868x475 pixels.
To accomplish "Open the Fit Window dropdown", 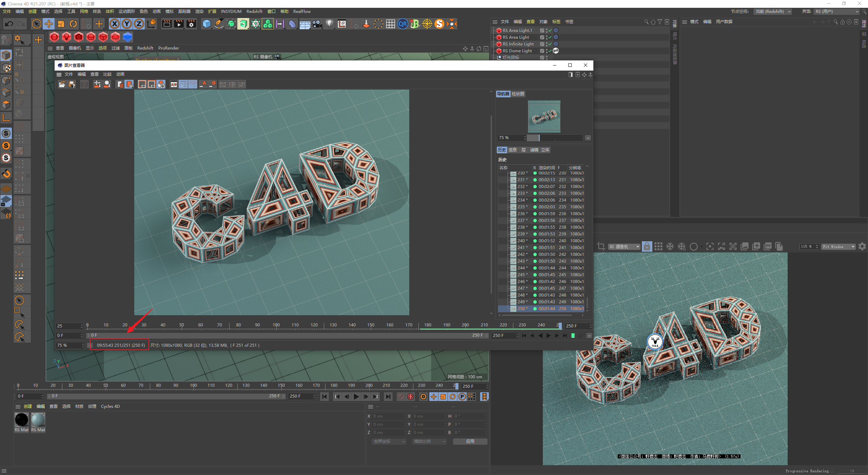I will (x=838, y=247).
